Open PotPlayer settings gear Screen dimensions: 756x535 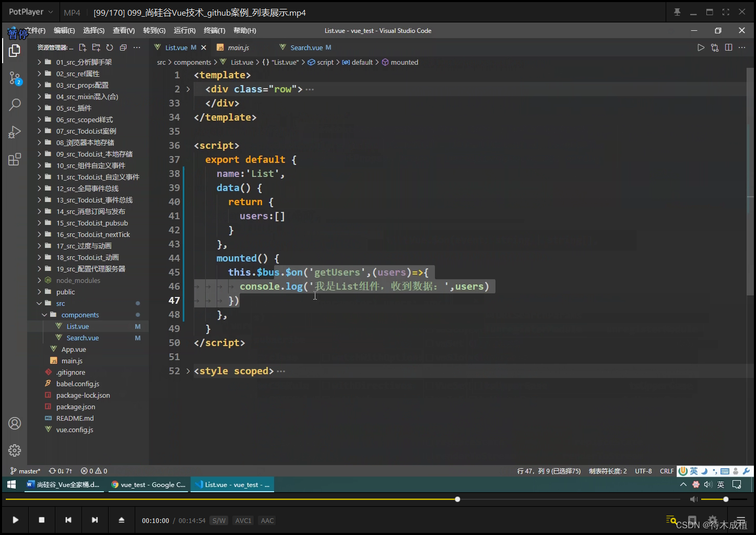click(713, 520)
